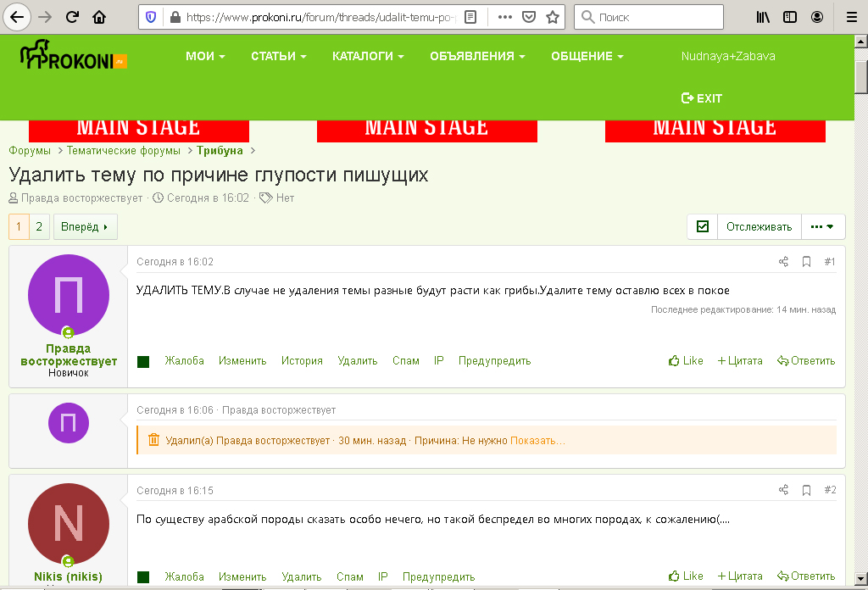This screenshot has width=868, height=590.
Task: Reload the page in the browser
Action: tap(71, 16)
